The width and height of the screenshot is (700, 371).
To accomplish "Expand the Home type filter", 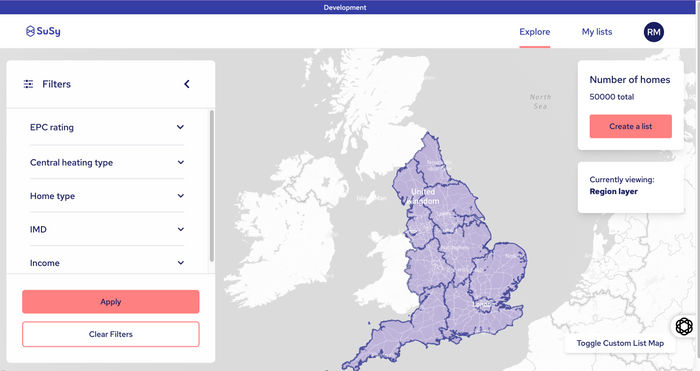I will (x=107, y=196).
